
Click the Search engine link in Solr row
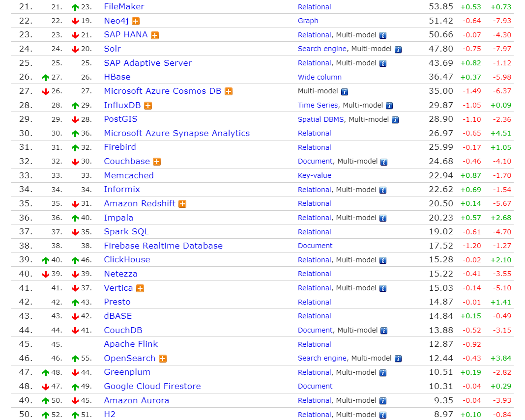coord(322,49)
